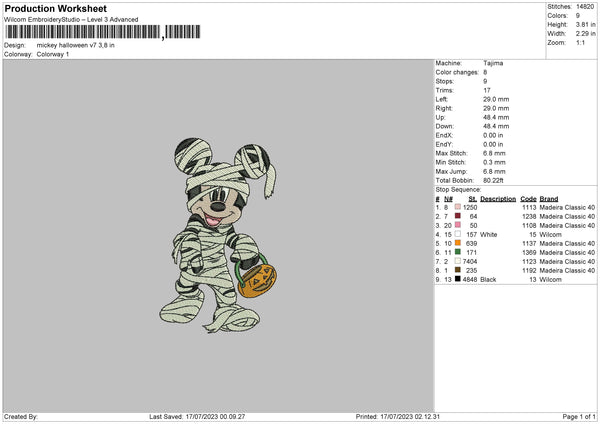Click the 'N#' column header

coord(448,199)
